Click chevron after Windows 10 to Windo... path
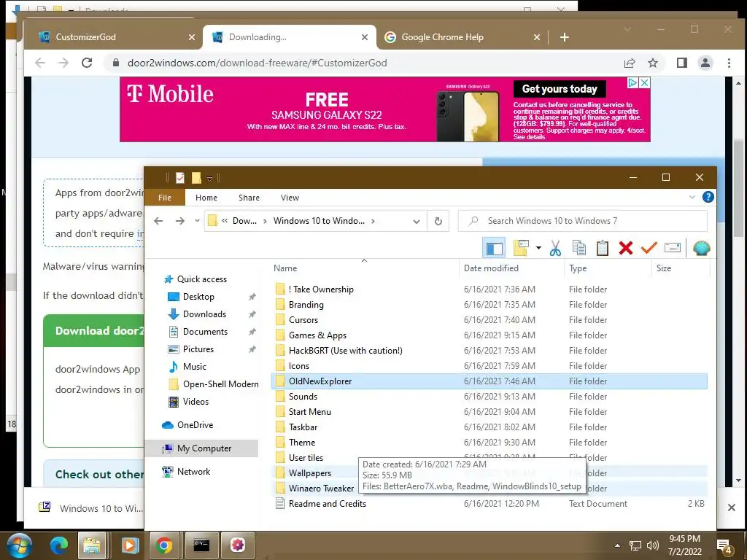Screen dimensions: 747x560 pyautogui.click(x=373, y=221)
